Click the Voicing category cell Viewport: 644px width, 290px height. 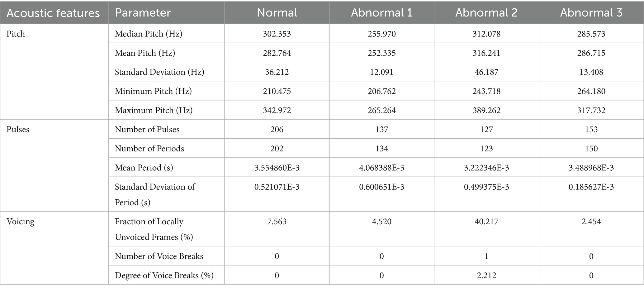point(20,222)
